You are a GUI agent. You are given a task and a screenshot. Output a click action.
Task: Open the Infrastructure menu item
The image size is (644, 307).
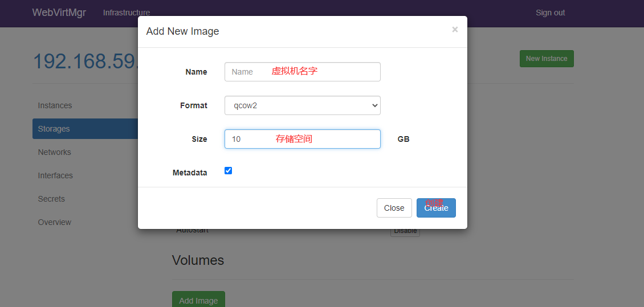click(127, 13)
